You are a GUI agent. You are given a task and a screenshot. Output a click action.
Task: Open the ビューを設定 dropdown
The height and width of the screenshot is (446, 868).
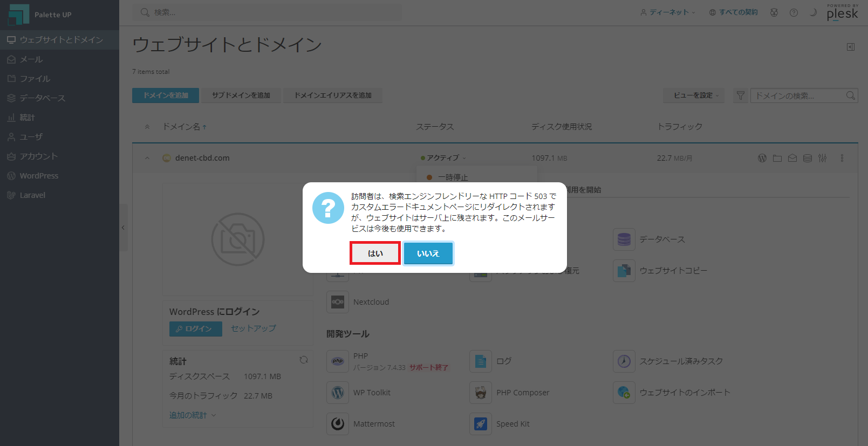(x=694, y=95)
